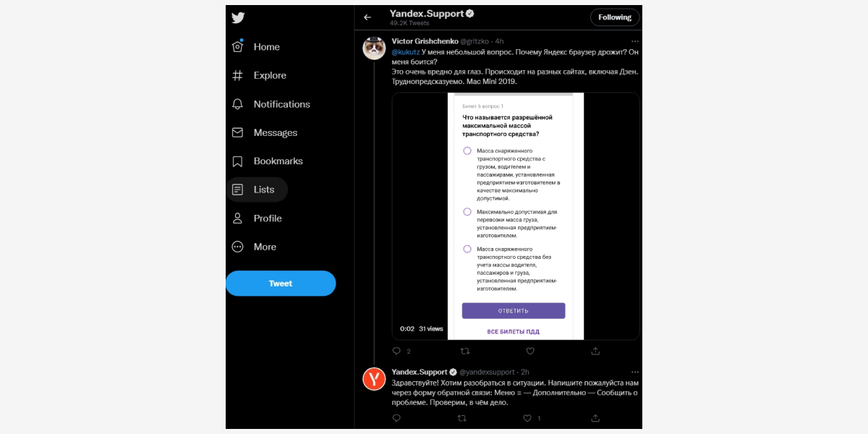Open more options on Victor's tweet
Viewport: 868px width, 434px height.
point(634,41)
